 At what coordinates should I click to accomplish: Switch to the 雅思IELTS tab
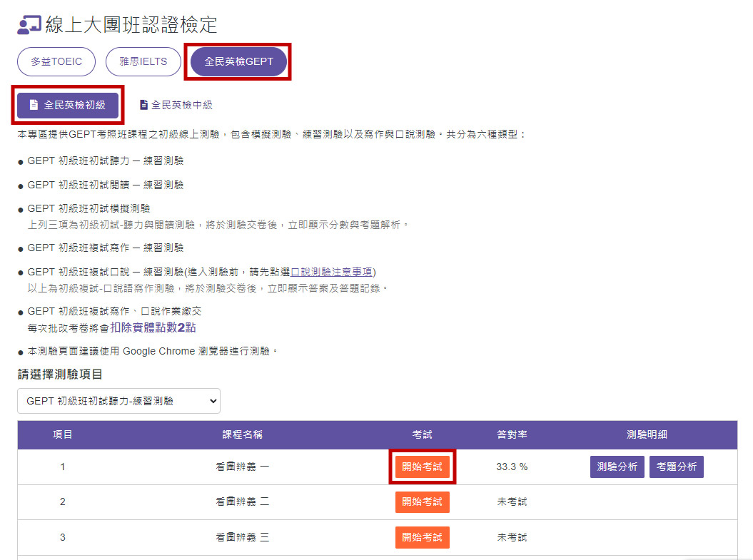[x=143, y=61]
